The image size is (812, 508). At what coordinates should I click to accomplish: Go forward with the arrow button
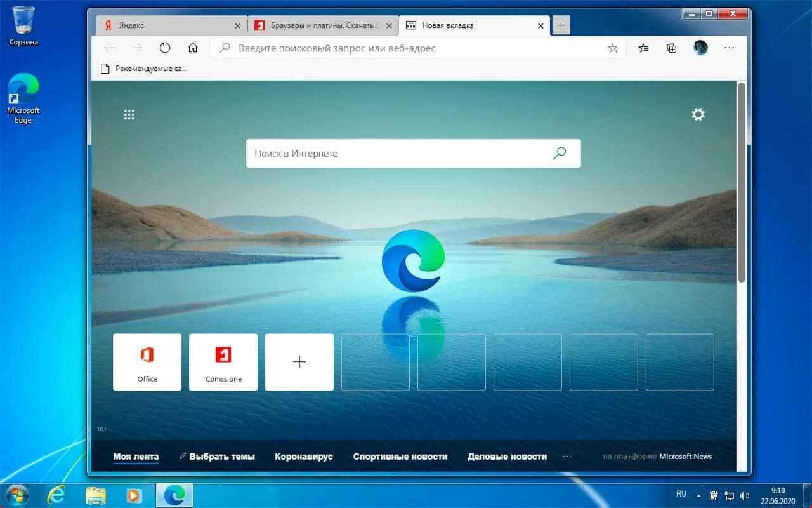(137, 48)
